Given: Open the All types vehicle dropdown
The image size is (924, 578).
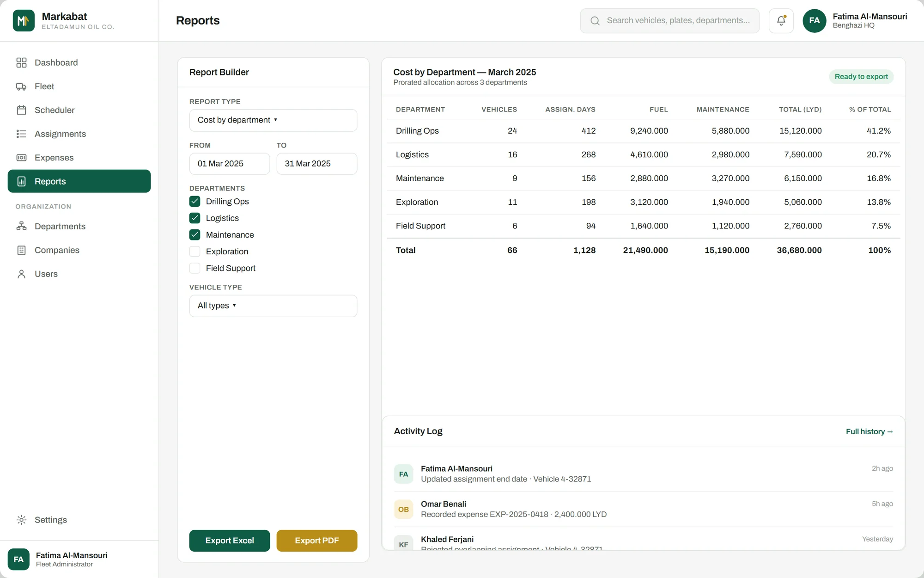Looking at the screenshot, I should 273,306.
